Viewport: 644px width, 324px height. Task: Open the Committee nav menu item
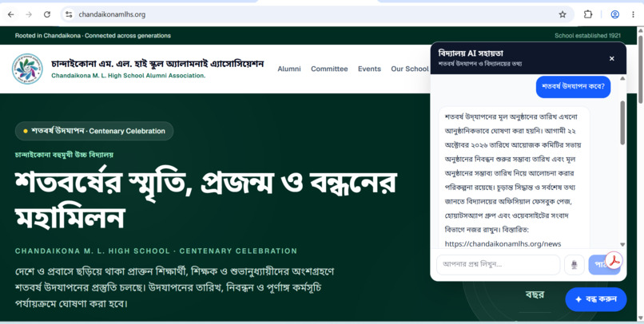(329, 69)
